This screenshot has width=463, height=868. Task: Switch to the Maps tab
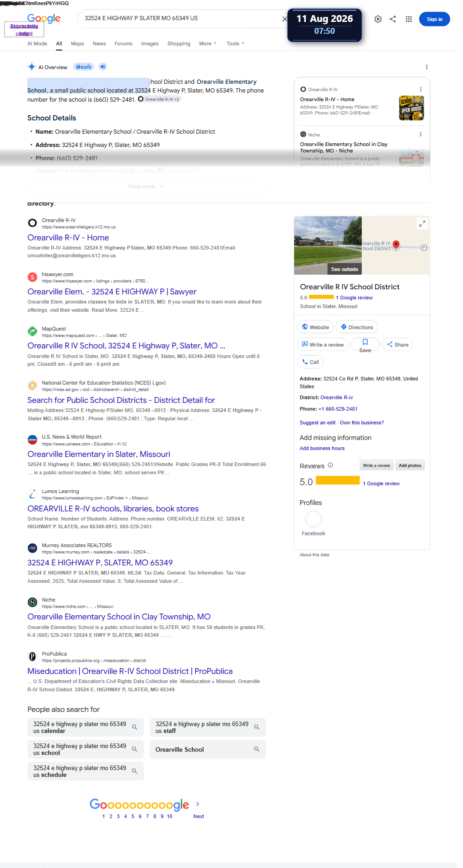(77, 43)
